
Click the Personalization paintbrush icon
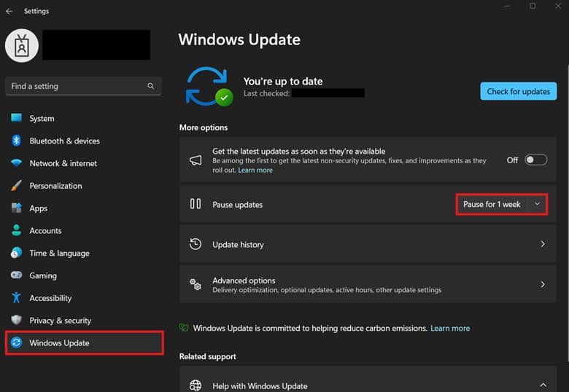click(16, 186)
